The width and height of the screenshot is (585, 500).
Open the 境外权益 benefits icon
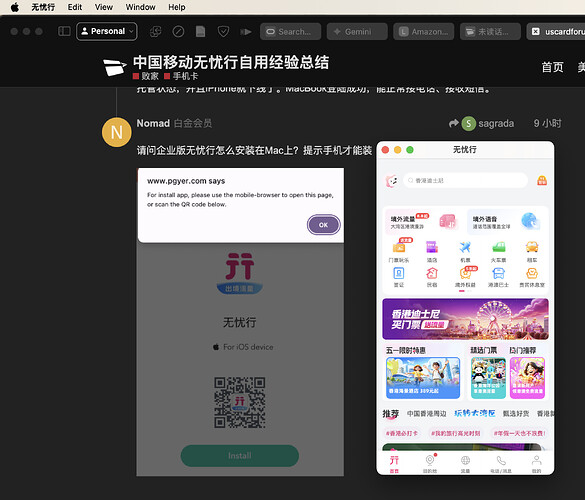pos(465,277)
